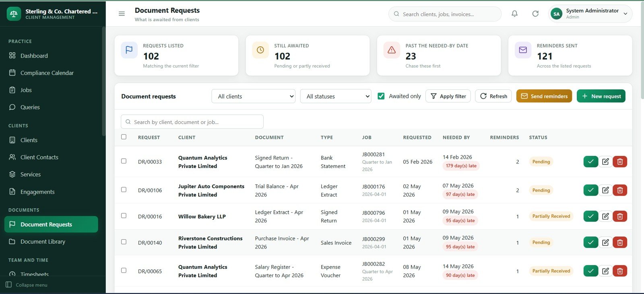Click the Refresh button in the toolbar
This screenshot has height=294, width=644.
[x=493, y=96]
